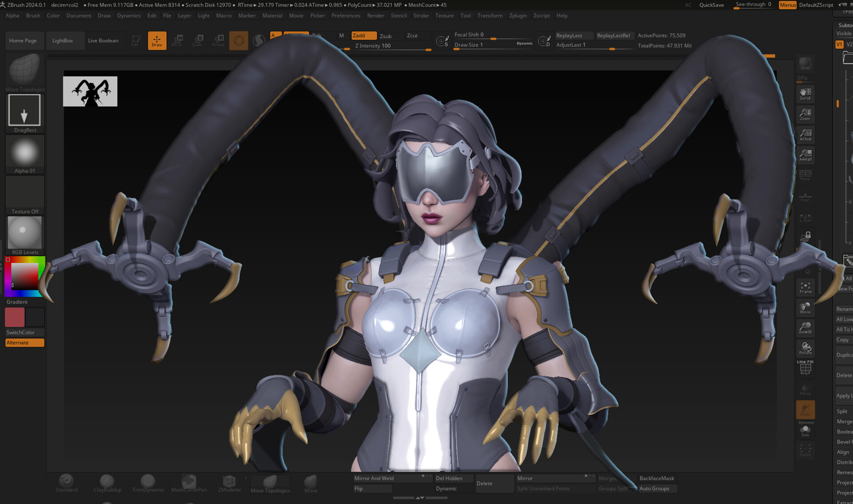853x504 pixels.
Task: Open the Alpha 01 selector
Action: (24, 152)
